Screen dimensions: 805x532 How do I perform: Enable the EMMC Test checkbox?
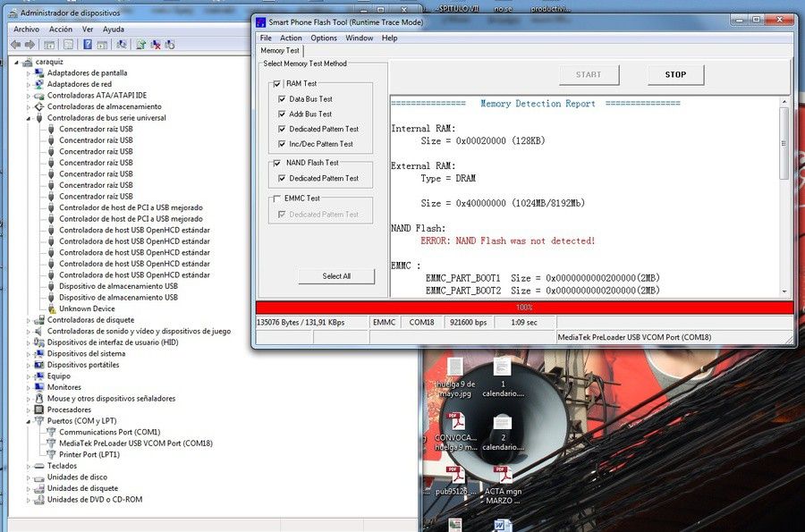(x=276, y=198)
